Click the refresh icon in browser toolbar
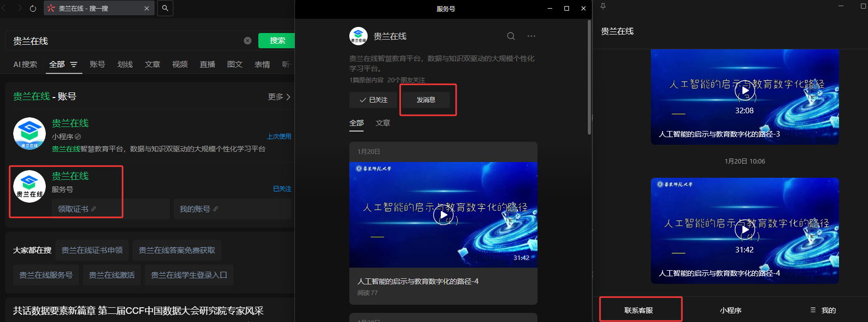This screenshot has height=322, width=868. click(33, 9)
